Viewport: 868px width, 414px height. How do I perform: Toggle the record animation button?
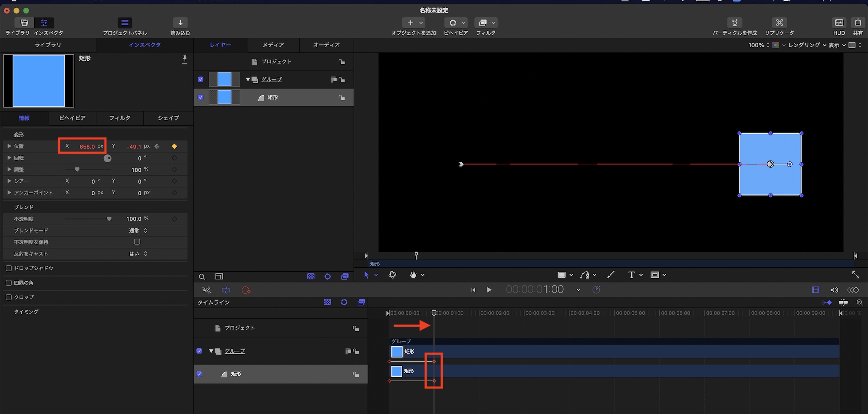pos(246,290)
